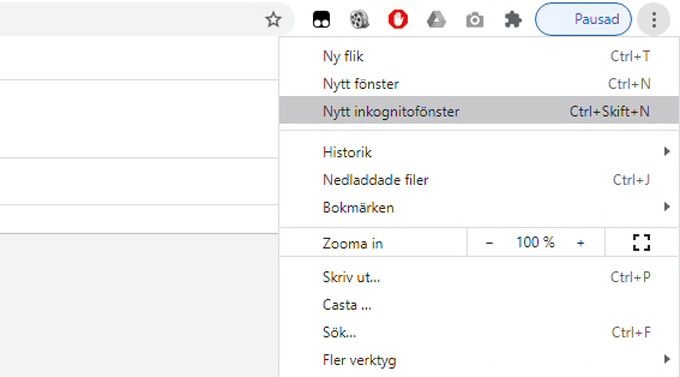
Task: Open Nedladdade filer
Action: point(479,180)
